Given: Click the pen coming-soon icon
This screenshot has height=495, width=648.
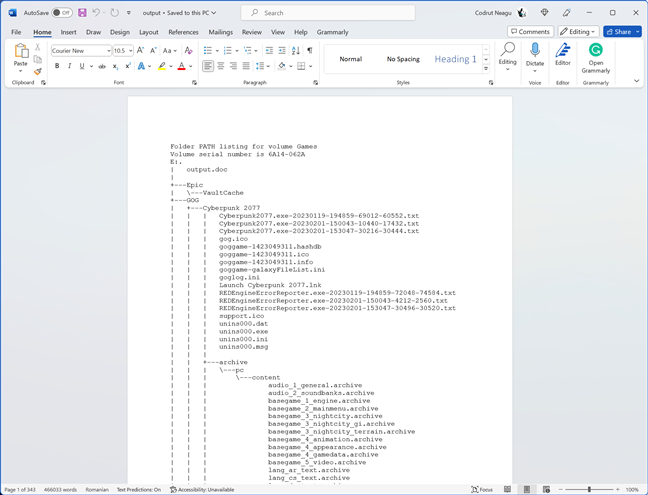Looking at the screenshot, I should (567, 13).
